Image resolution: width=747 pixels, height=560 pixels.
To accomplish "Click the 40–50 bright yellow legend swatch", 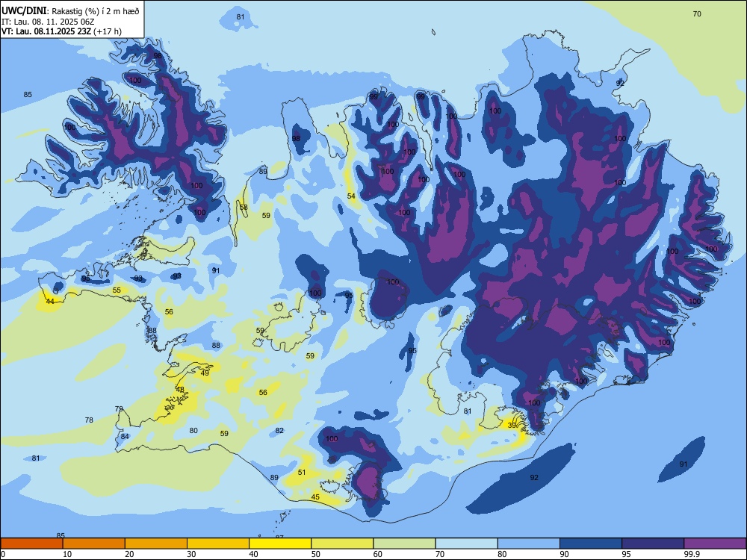I will click(x=280, y=544).
